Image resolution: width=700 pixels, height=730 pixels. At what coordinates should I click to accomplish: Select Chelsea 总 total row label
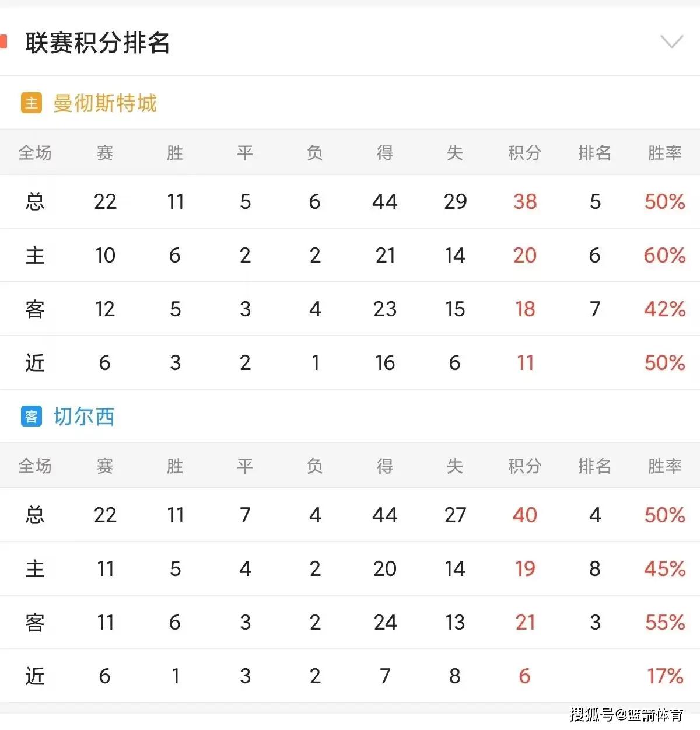coord(35,515)
